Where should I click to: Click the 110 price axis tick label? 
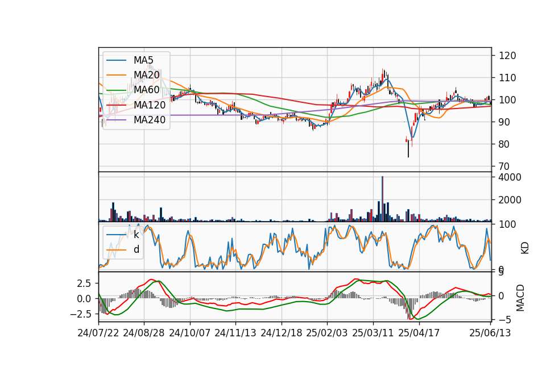click(x=507, y=78)
